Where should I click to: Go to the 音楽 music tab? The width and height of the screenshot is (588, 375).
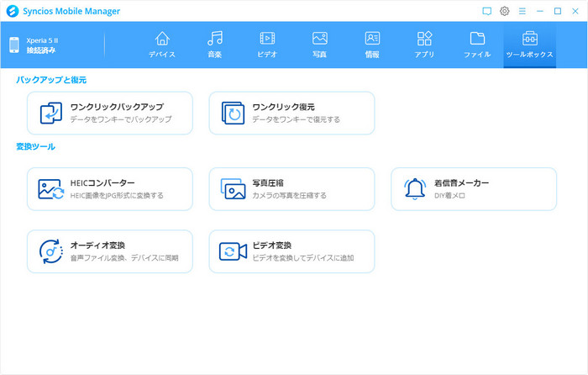point(215,45)
